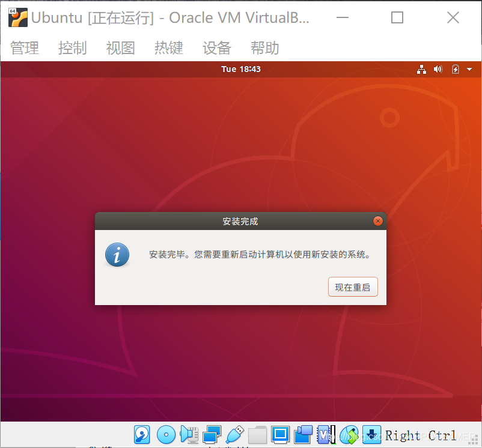Click the Right Ctrl host key label
482x448 pixels.
coord(421,435)
